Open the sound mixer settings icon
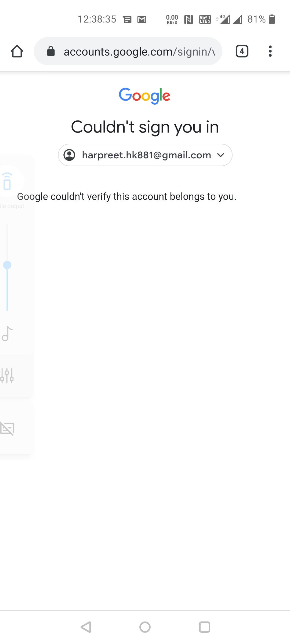 point(7,375)
